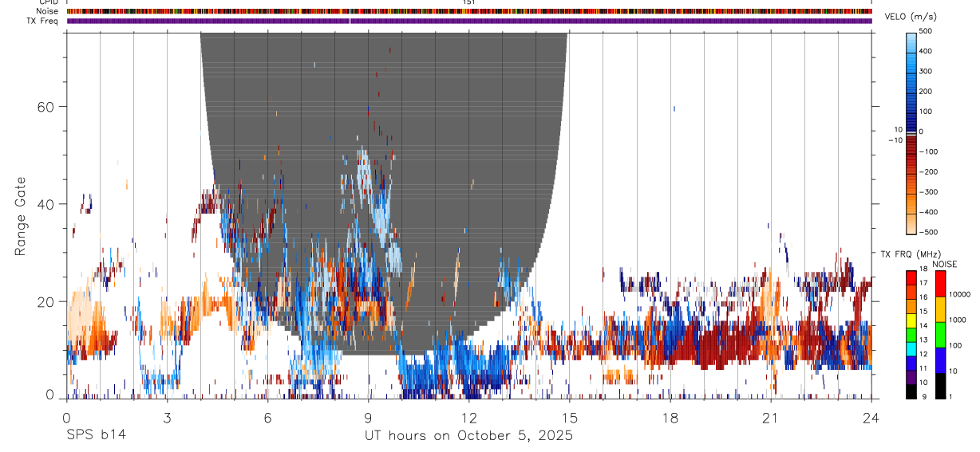
Task: Click the "1000" label on NOISE scale
Action: (x=957, y=320)
